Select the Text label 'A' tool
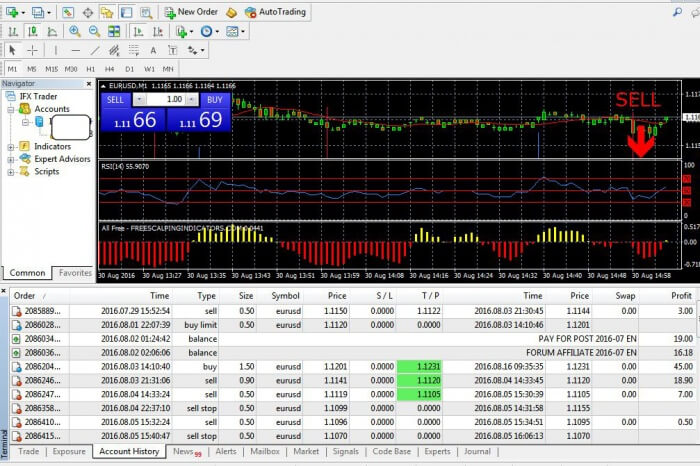 [153, 50]
